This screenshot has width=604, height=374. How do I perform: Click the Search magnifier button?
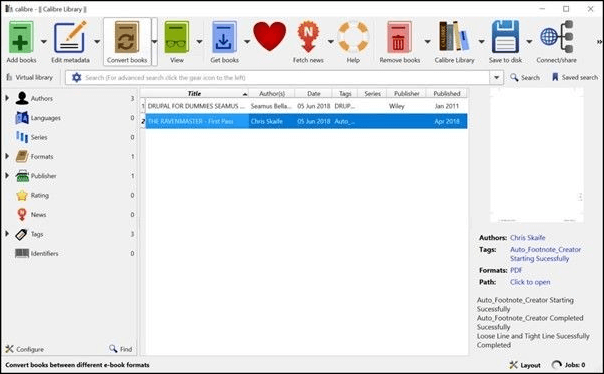click(525, 77)
